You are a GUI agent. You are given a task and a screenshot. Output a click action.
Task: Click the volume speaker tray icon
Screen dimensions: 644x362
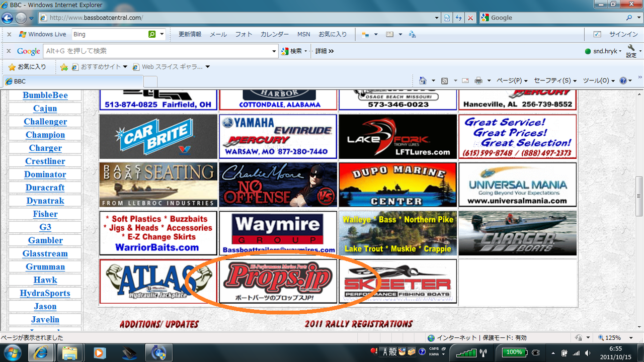588,352
